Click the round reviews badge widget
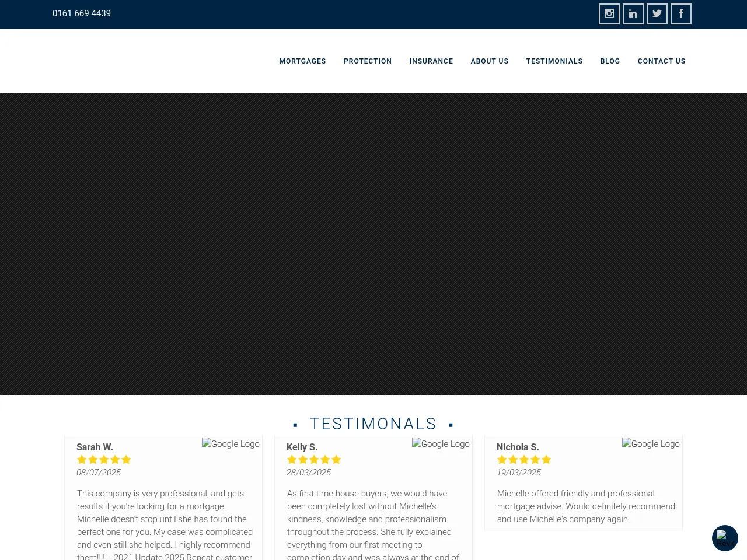Image resolution: width=747 pixels, height=560 pixels. pos(725,538)
